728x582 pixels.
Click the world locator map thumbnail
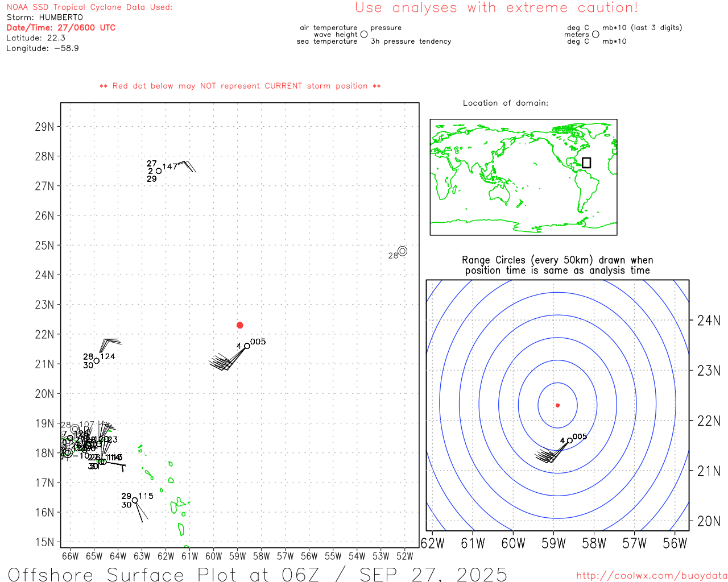[x=523, y=177]
